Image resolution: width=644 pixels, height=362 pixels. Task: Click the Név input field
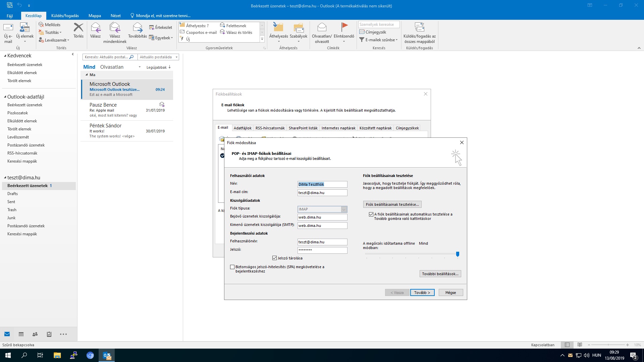click(322, 184)
